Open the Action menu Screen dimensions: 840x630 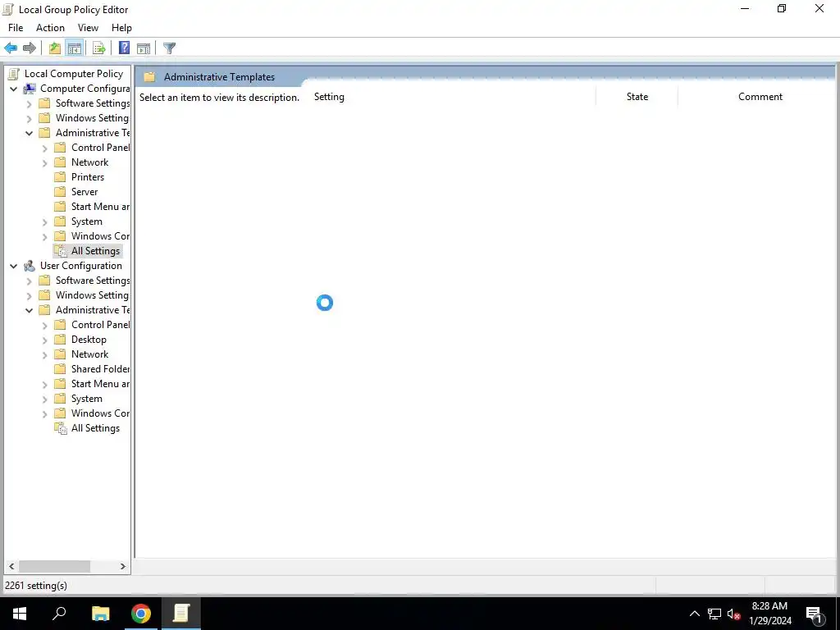(50, 28)
